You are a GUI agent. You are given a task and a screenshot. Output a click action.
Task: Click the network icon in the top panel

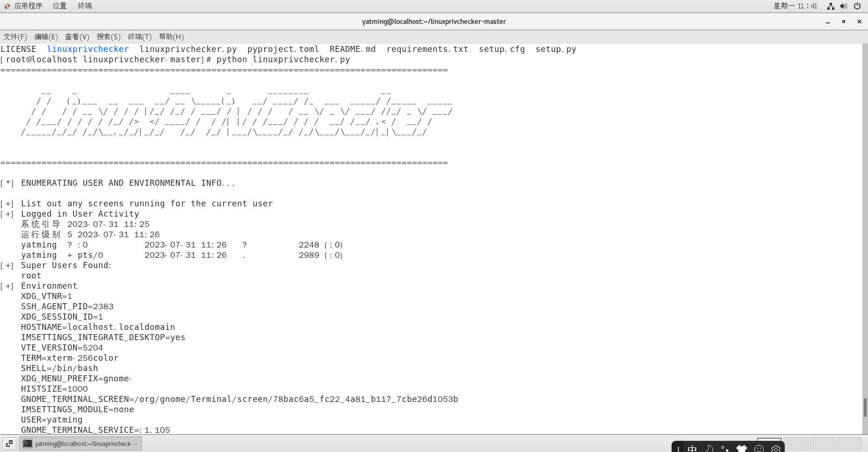[830, 6]
